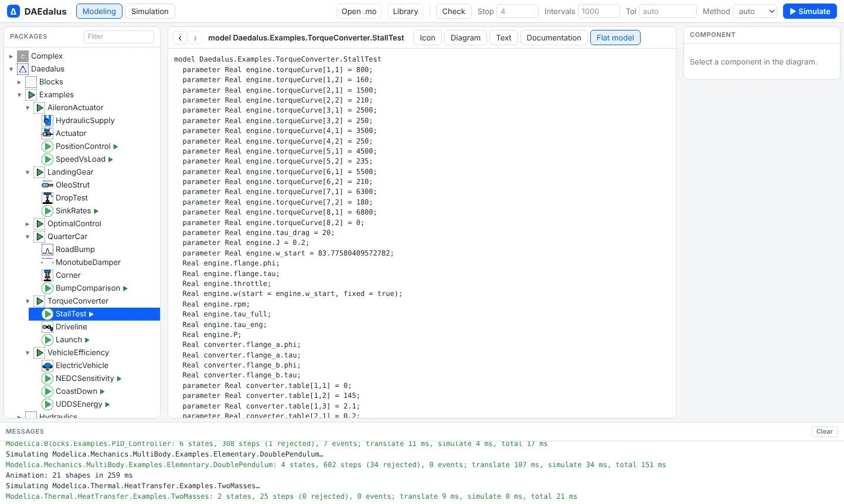844x504 pixels.
Task: Click the Check button
Action: [x=454, y=11]
